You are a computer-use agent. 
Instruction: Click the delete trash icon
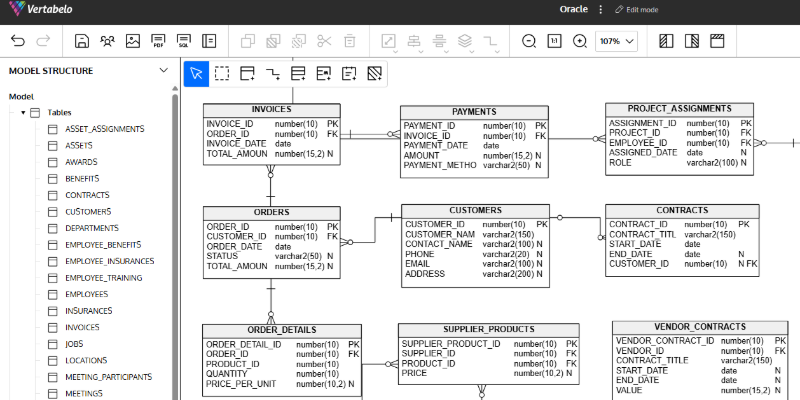click(350, 41)
